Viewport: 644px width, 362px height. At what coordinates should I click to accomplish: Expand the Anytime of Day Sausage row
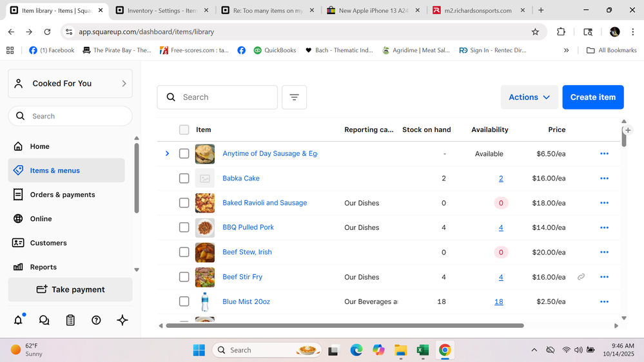(167, 154)
